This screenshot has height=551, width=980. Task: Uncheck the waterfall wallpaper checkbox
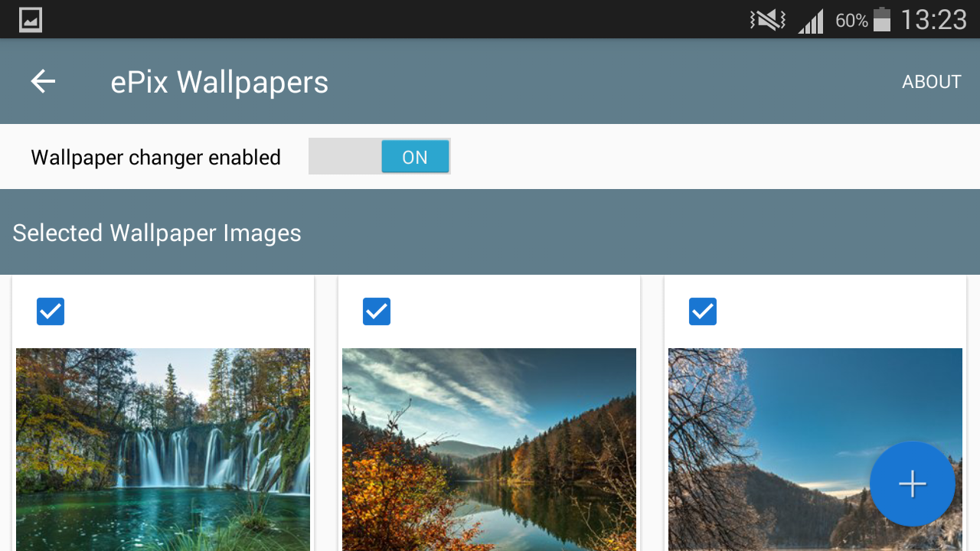point(51,311)
